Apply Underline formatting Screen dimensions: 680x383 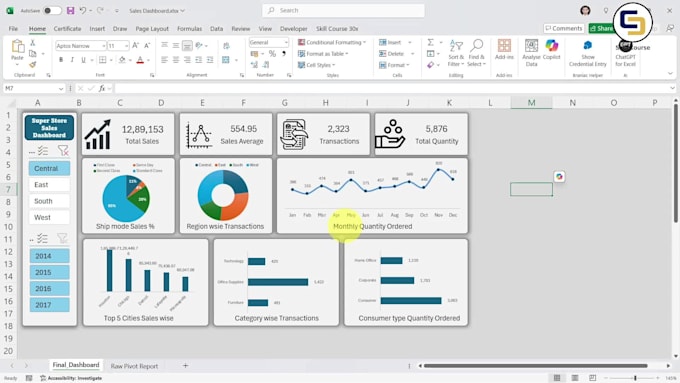click(83, 60)
